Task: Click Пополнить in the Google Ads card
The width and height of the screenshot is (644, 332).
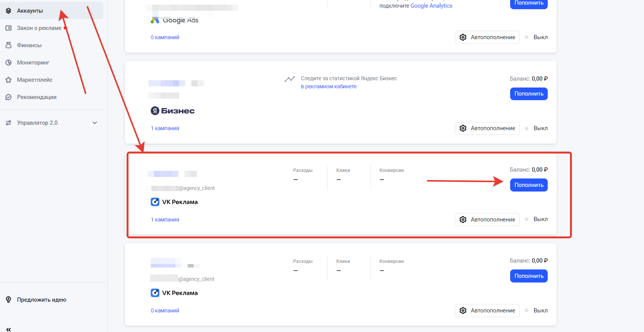Action: [x=529, y=3]
